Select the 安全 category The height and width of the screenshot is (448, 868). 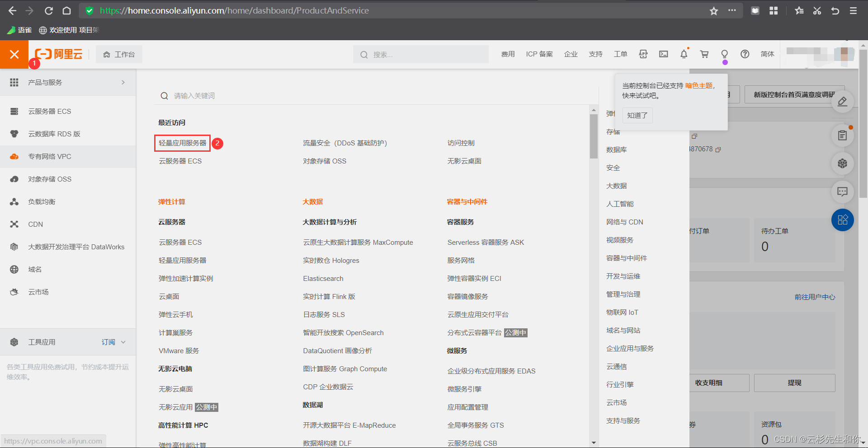coord(613,168)
